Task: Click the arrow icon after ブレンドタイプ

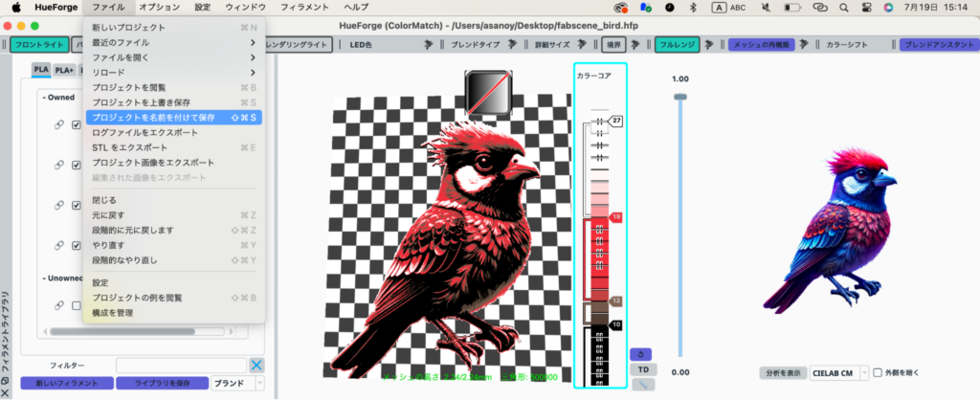Action: click(513, 45)
